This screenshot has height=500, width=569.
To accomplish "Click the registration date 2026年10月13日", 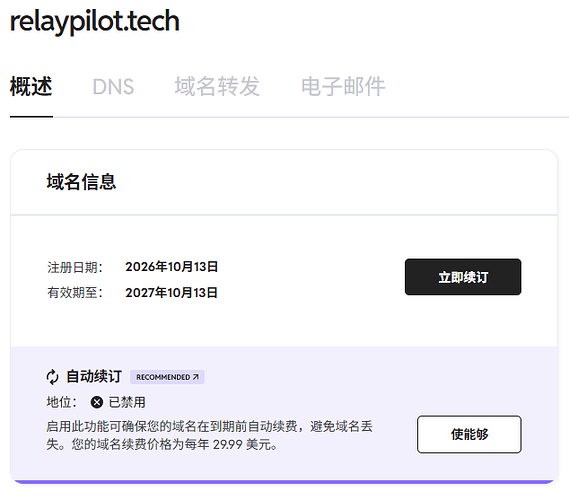I will tap(171, 267).
